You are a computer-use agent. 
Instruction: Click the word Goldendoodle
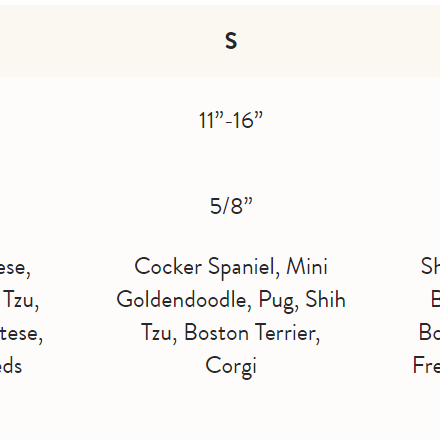184,300
